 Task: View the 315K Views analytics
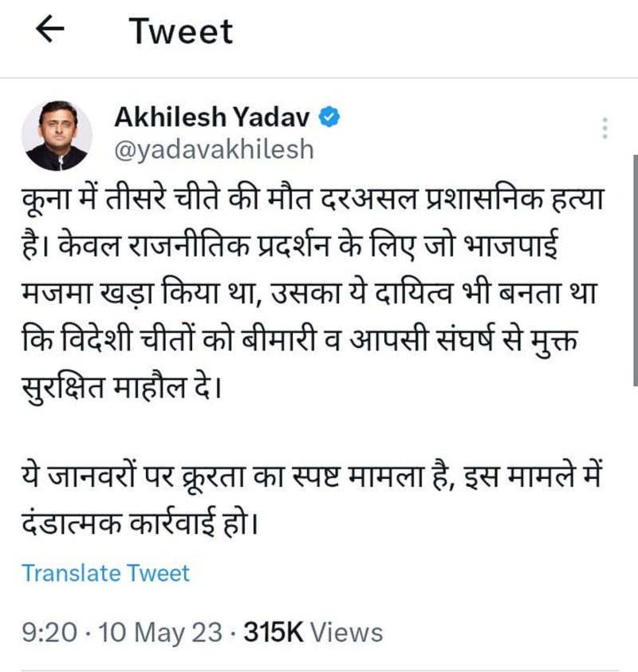[x=313, y=633]
